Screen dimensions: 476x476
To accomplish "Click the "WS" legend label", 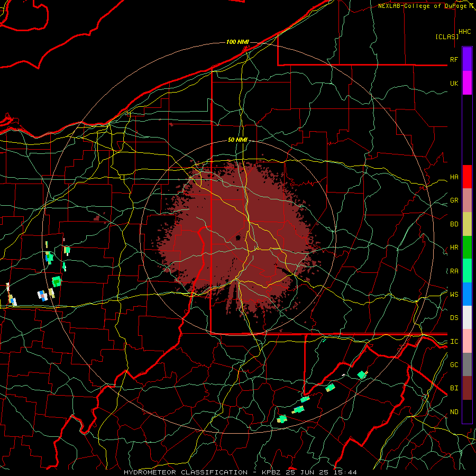I will point(454,294).
